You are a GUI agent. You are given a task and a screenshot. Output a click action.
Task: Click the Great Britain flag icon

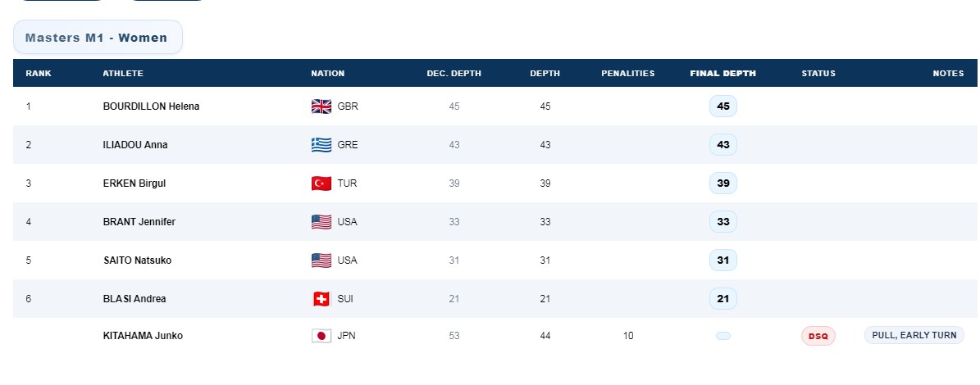pos(321,106)
